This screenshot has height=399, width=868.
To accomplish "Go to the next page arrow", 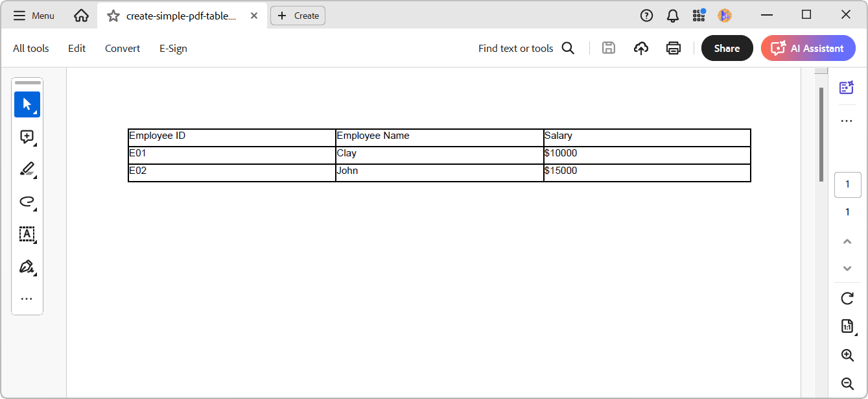I will 847,268.
